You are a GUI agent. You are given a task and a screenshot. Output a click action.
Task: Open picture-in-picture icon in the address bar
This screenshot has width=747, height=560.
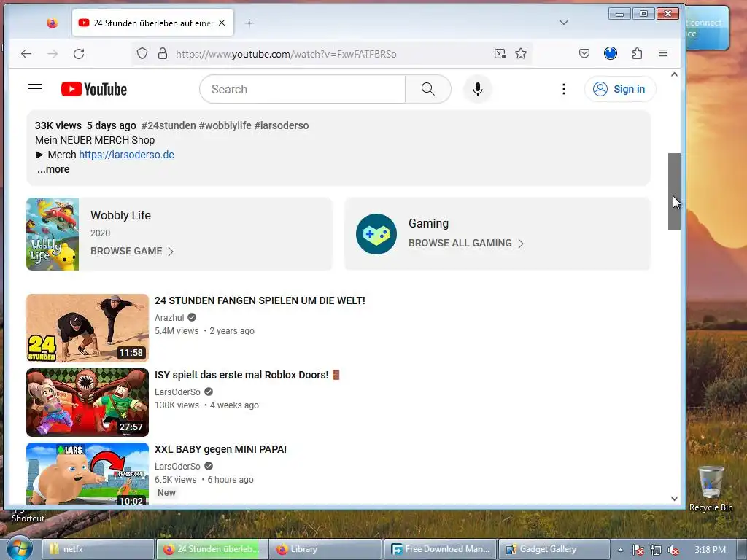[500, 53]
